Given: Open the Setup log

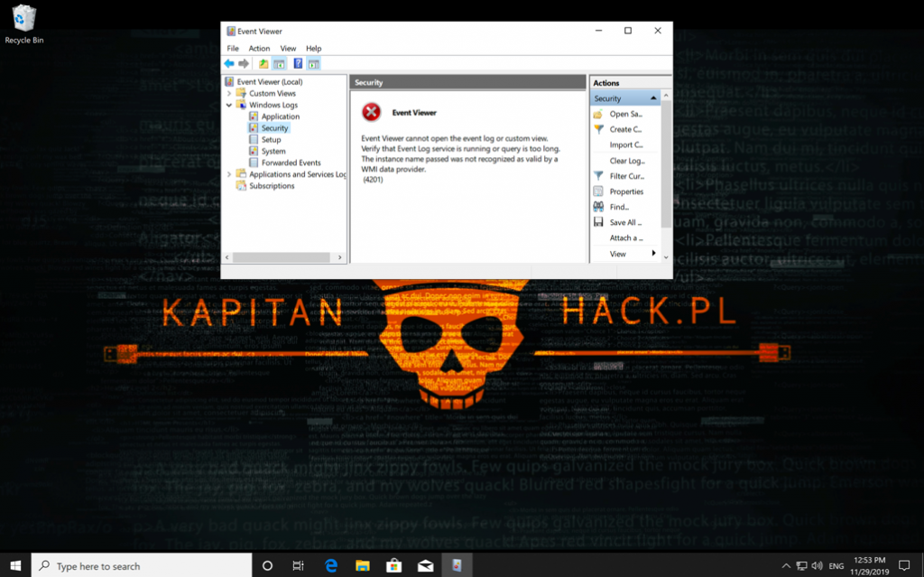Looking at the screenshot, I should coord(271,140).
